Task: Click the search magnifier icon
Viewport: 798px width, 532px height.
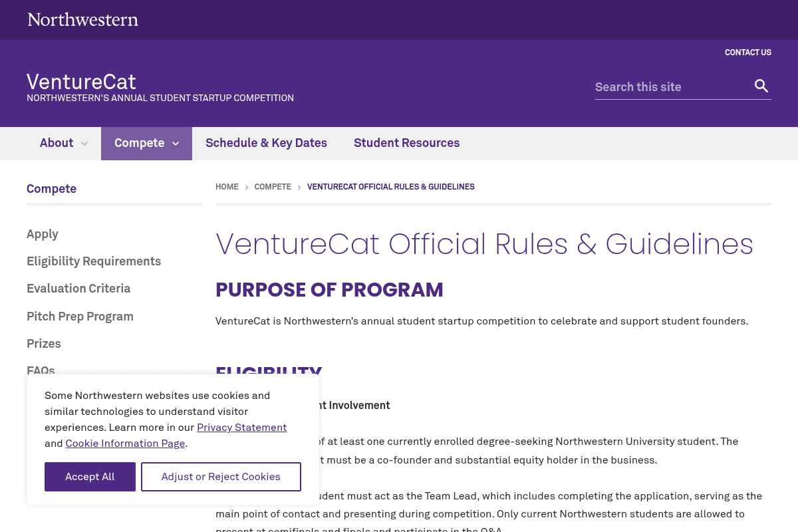Action: click(761, 86)
